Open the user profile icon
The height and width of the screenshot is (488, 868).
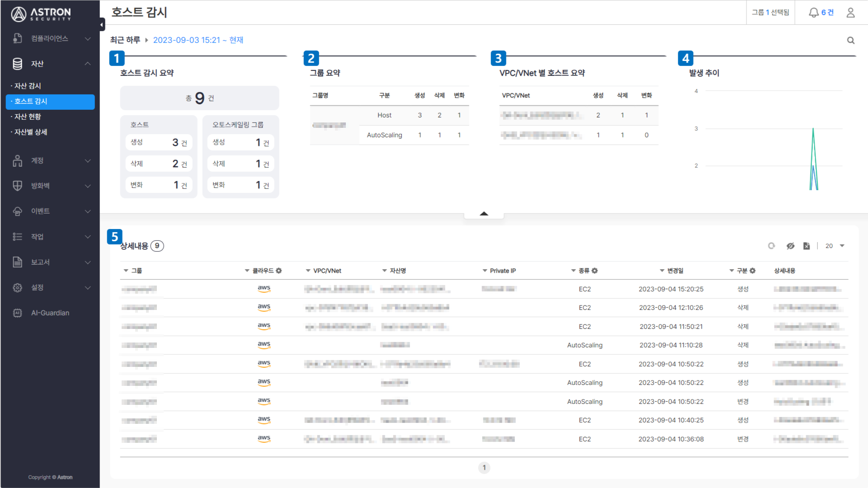point(850,13)
